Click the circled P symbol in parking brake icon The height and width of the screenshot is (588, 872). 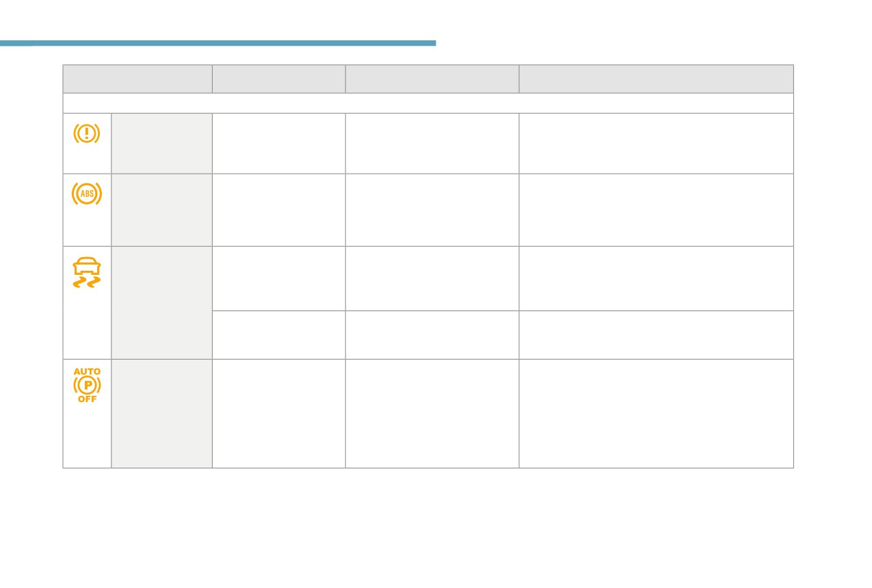pos(87,386)
